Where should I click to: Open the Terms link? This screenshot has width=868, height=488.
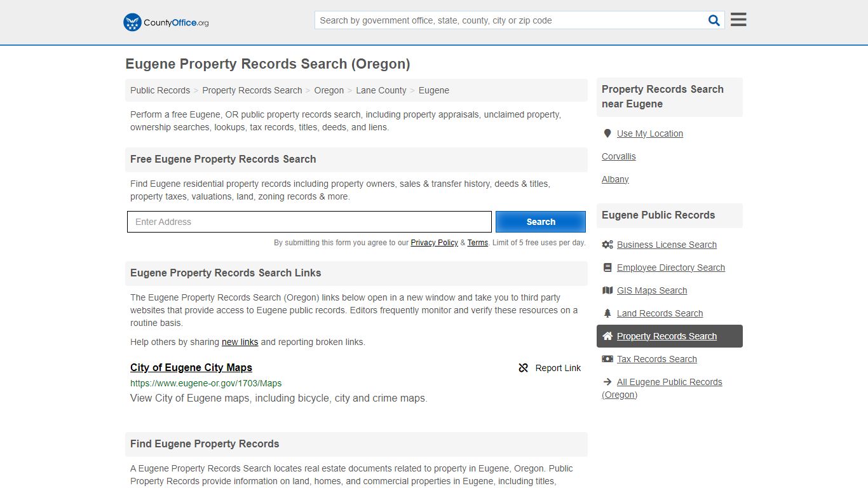coord(478,243)
